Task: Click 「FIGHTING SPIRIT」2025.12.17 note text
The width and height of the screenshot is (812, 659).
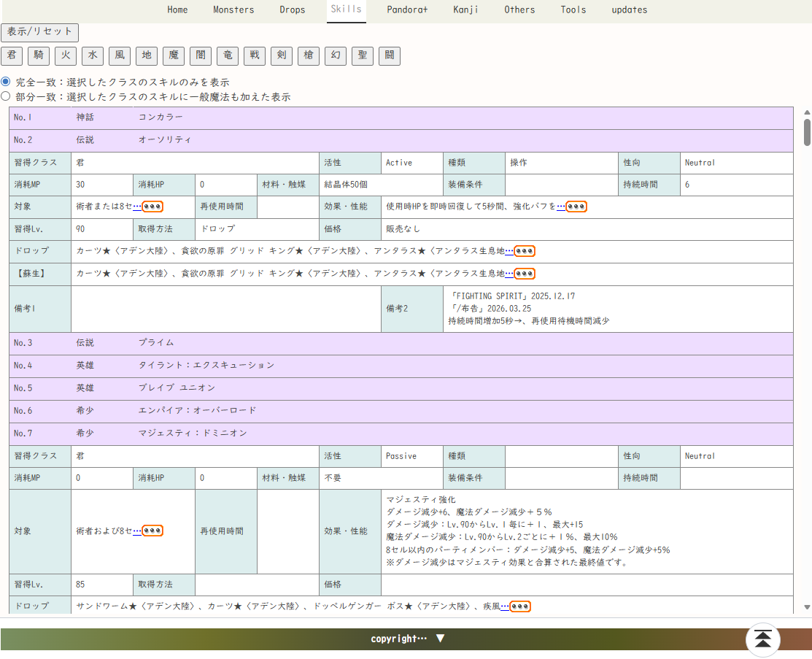Action: [512, 296]
